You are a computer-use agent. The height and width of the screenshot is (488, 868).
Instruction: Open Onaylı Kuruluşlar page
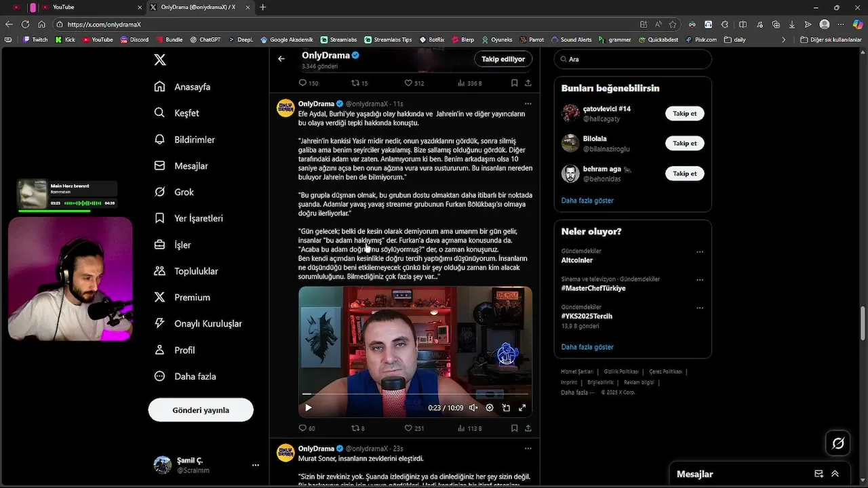pos(198,324)
